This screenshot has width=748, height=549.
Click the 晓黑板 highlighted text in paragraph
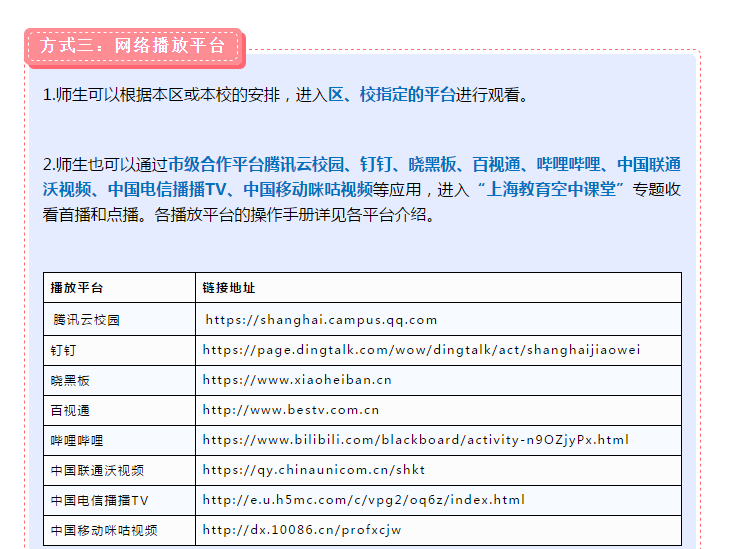(x=432, y=165)
